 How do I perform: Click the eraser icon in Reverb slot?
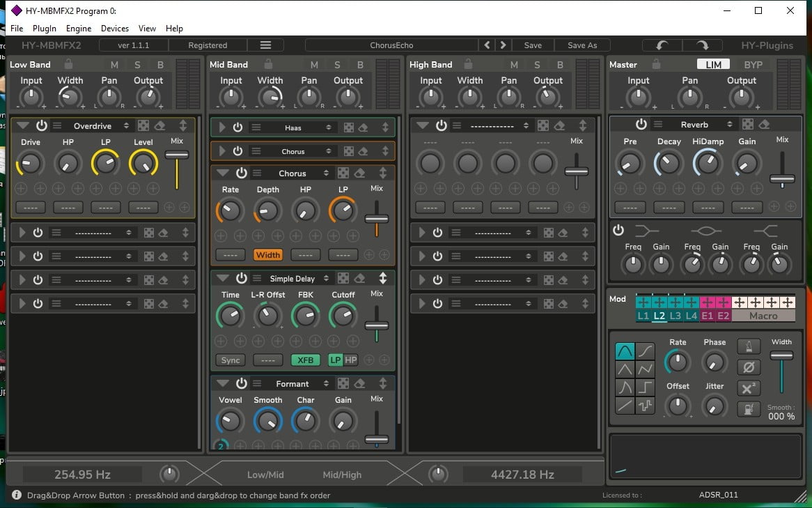click(764, 125)
